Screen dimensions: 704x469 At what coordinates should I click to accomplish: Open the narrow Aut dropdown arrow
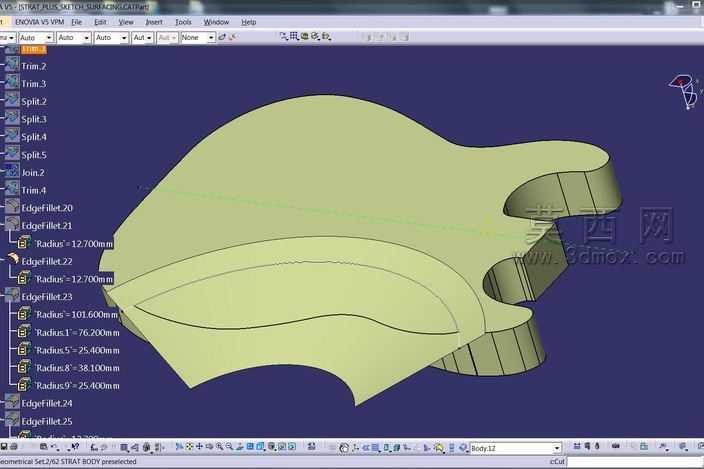coord(149,38)
